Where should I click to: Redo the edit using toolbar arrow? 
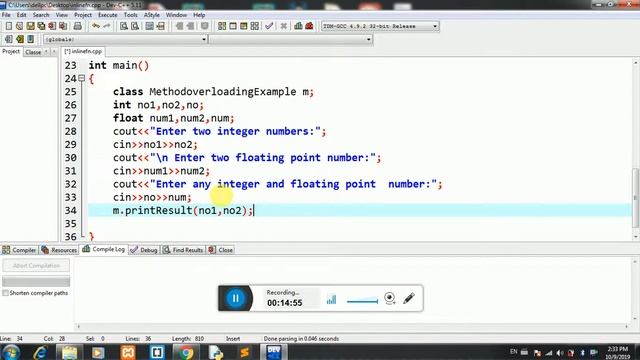click(107, 26)
